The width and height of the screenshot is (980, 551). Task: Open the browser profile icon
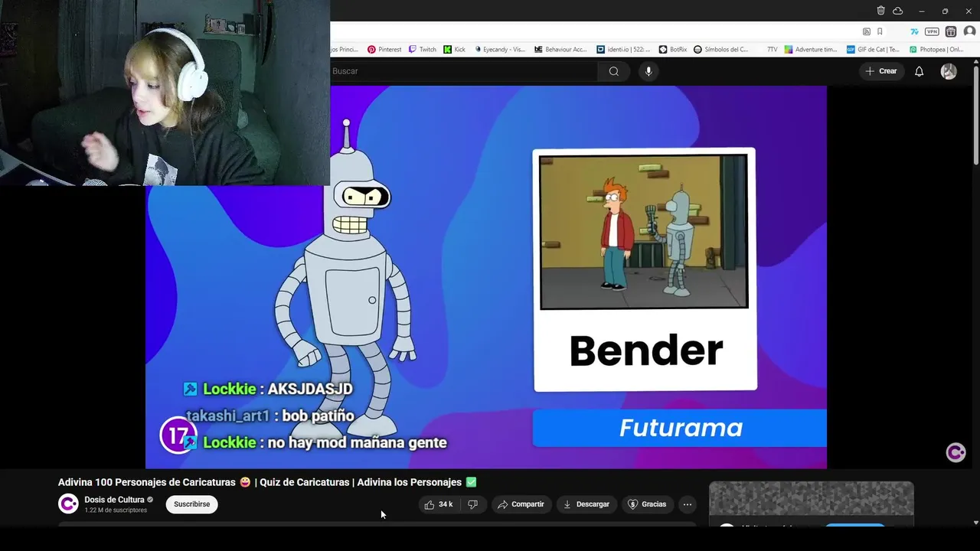click(x=969, y=31)
